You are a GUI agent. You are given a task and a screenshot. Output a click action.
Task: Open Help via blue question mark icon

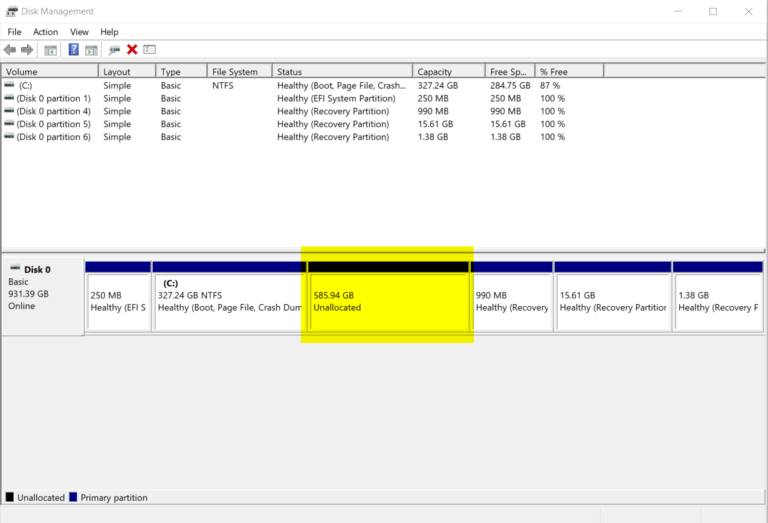[73, 50]
